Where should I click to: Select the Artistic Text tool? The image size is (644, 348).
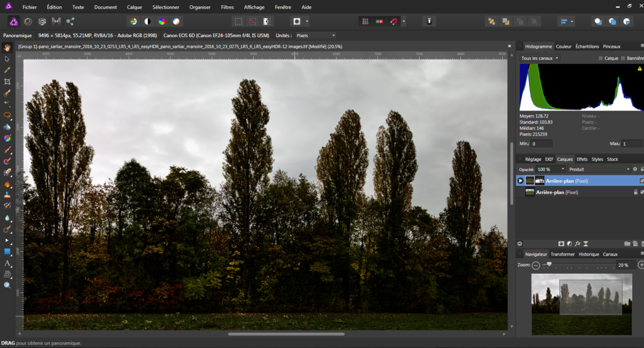(7, 263)
